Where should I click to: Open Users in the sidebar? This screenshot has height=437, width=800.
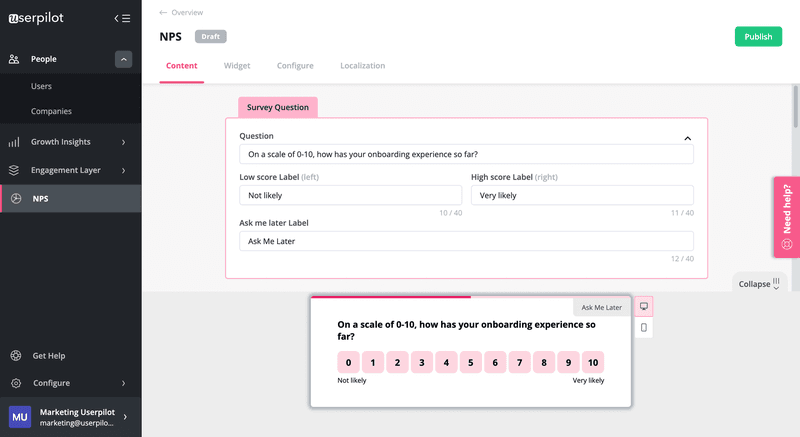[41, 86]
